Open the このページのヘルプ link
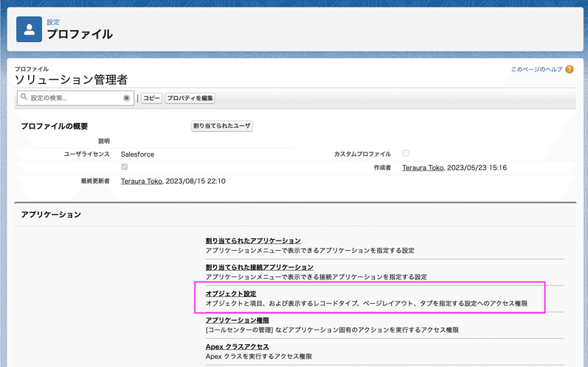This screenshot has height=367, width=588. (x=537, y=69)
